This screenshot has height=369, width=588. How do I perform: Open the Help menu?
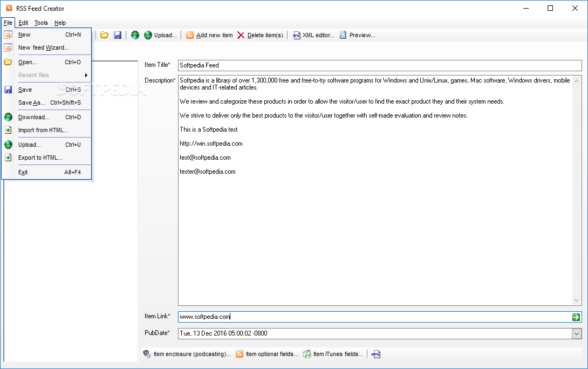click(60, 23)
